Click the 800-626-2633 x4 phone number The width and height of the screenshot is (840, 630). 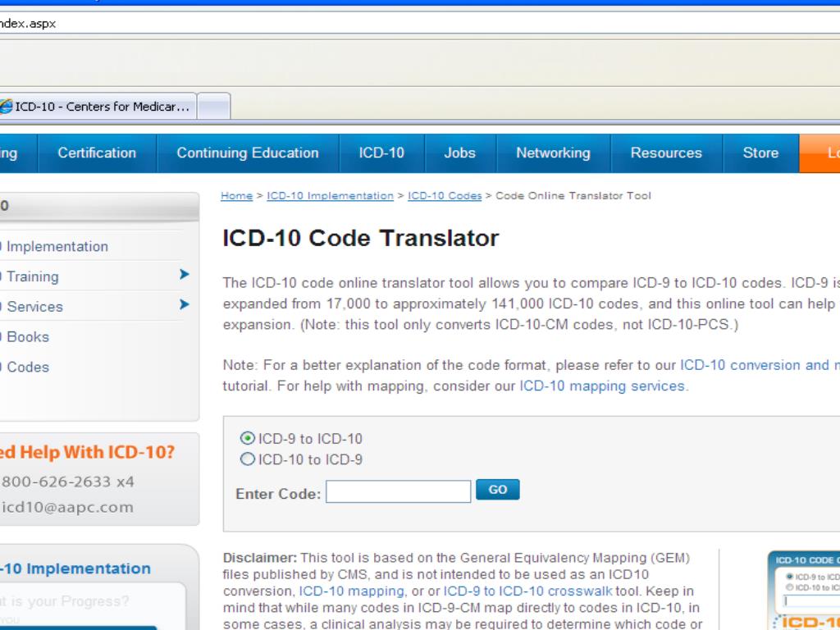[x=67, y=482]
